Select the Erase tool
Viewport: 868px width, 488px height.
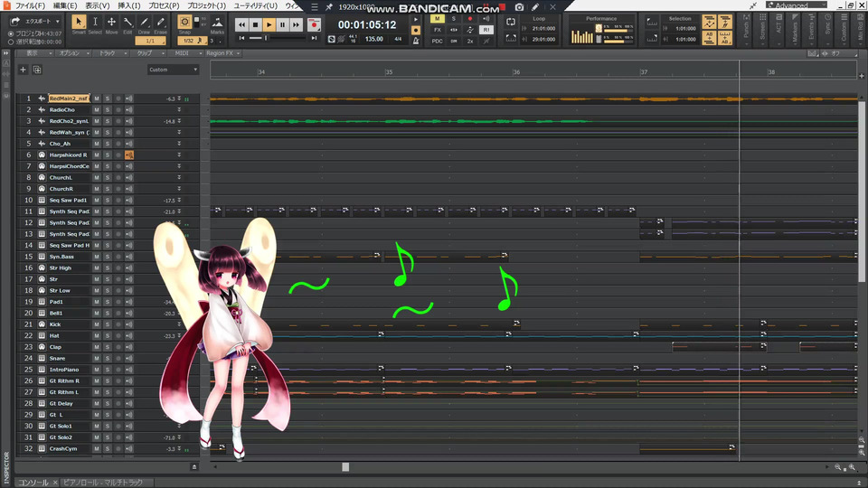pos(161,22)
